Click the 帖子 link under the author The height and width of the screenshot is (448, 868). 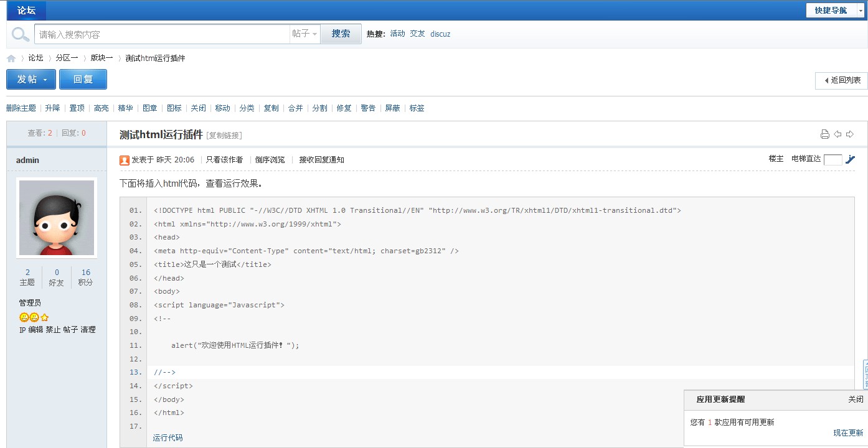[x=70, y=330]
